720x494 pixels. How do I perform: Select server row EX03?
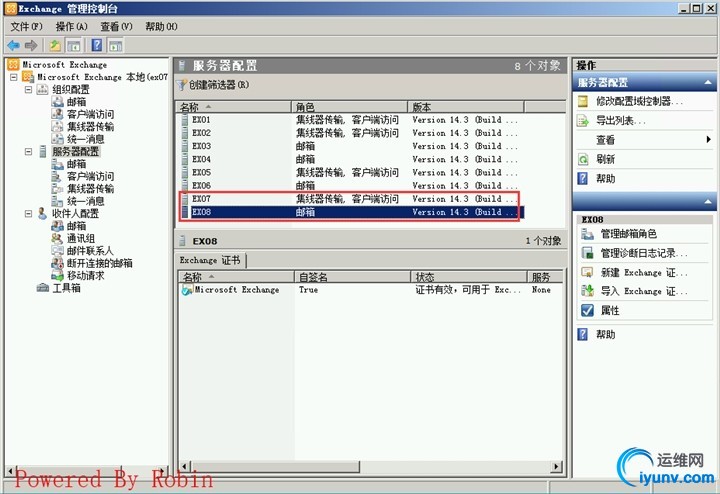350,146
